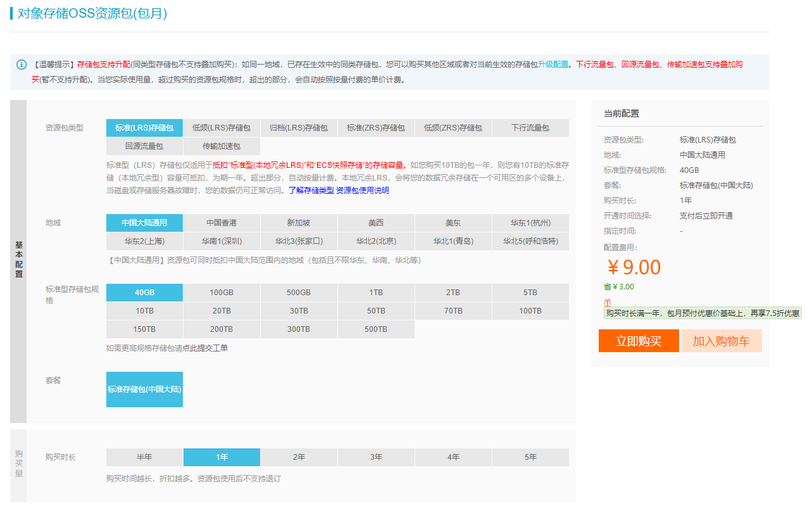This screenshot has height=513, width=812.
Task: Select 中国香港 region
Action: click(x=222, y=223)
